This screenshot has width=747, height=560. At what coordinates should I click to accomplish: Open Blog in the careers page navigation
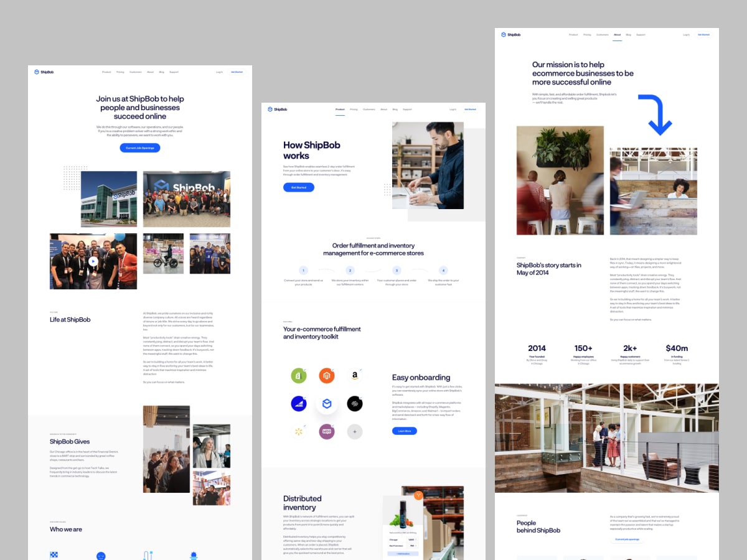coord(162,72)
